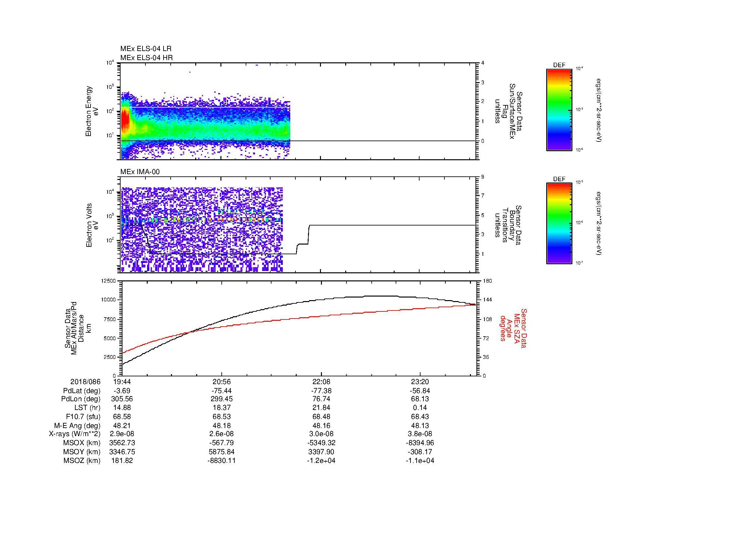Click the F10.7 value '68.43'

pos(420,416)
